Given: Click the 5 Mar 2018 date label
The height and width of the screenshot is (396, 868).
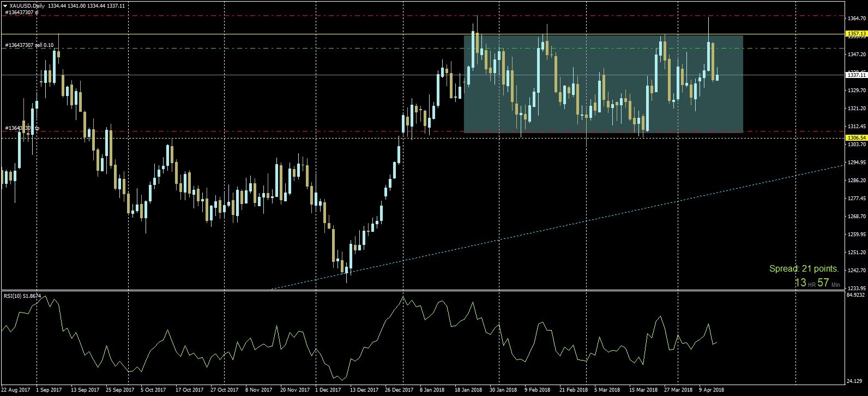Looking at the screenshot, I should point(607,390).
